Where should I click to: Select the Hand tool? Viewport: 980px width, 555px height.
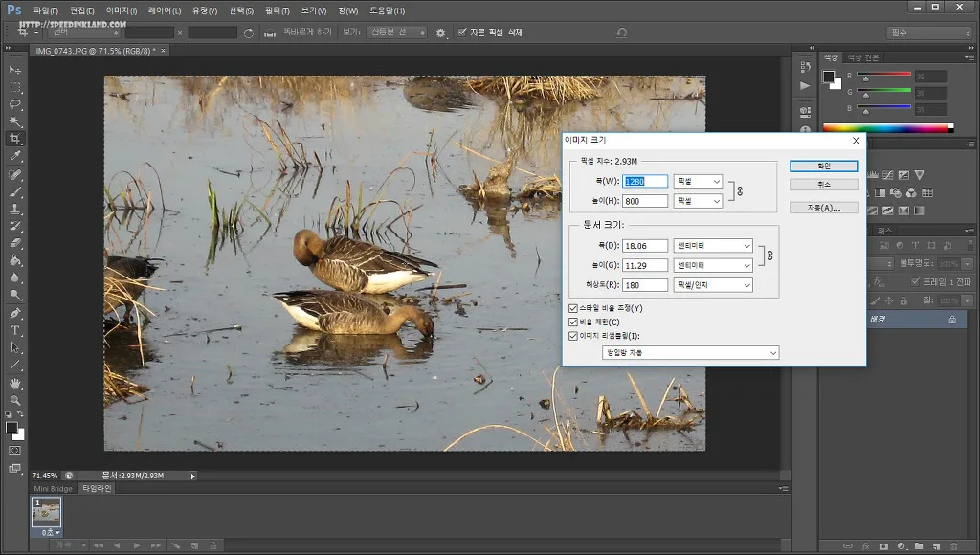(15, 383)
